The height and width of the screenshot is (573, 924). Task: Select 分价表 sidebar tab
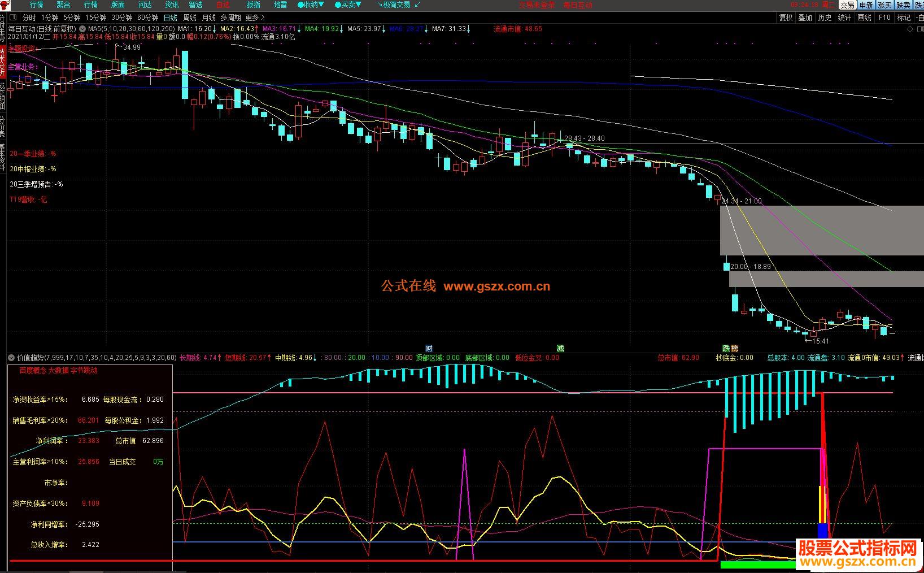click(x=3, y=127)
